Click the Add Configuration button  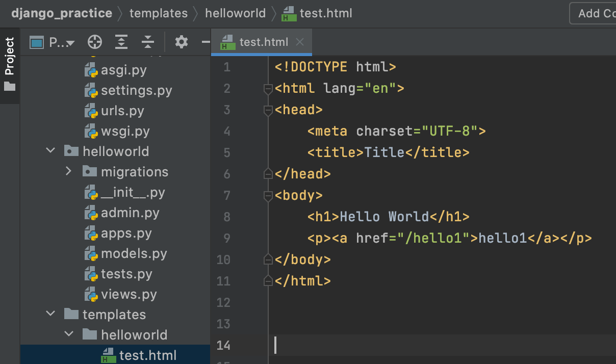tap(593, 13)
